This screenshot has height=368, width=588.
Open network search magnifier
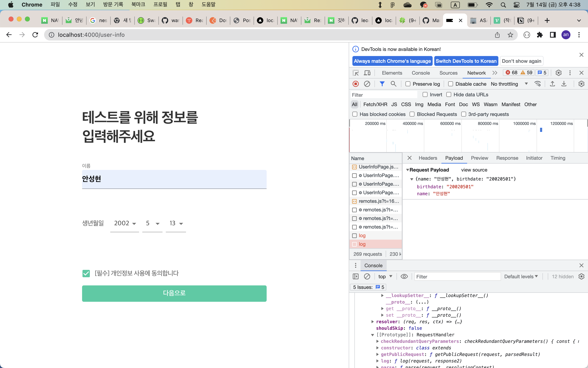pos(393,84)
